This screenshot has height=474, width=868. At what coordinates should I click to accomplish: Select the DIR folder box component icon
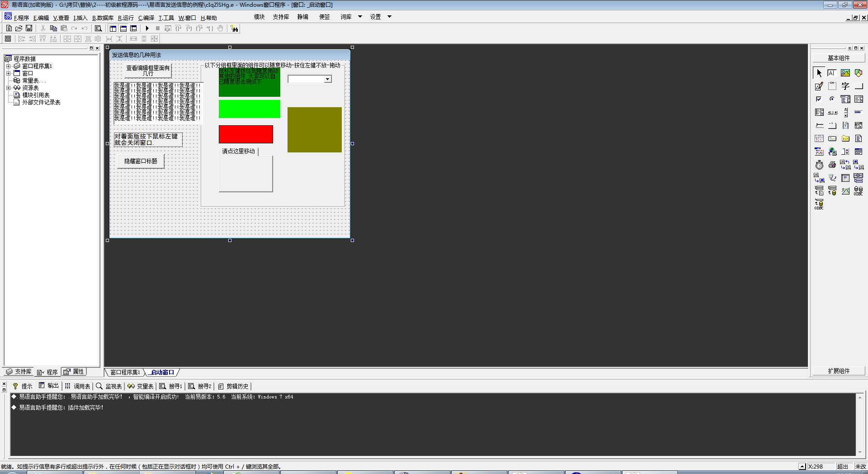pyautogui.click(x=845, y=138)
